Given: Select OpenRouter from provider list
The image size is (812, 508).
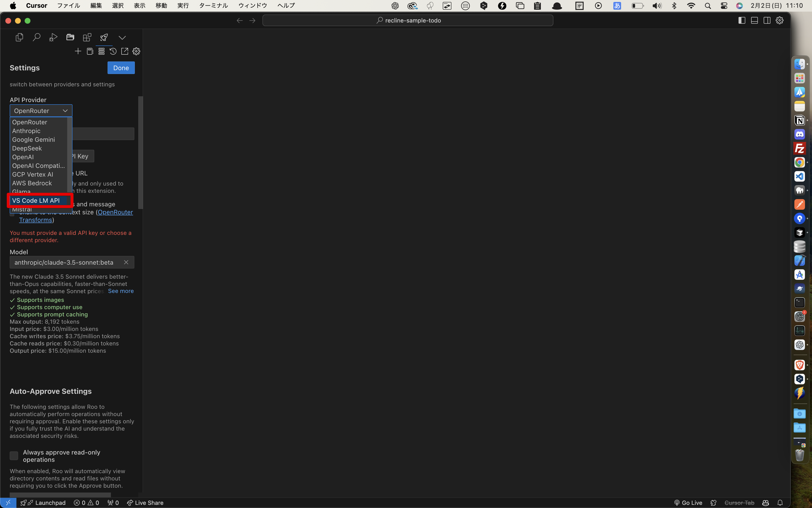Looking at the screenshot, I should coord(39,122).
